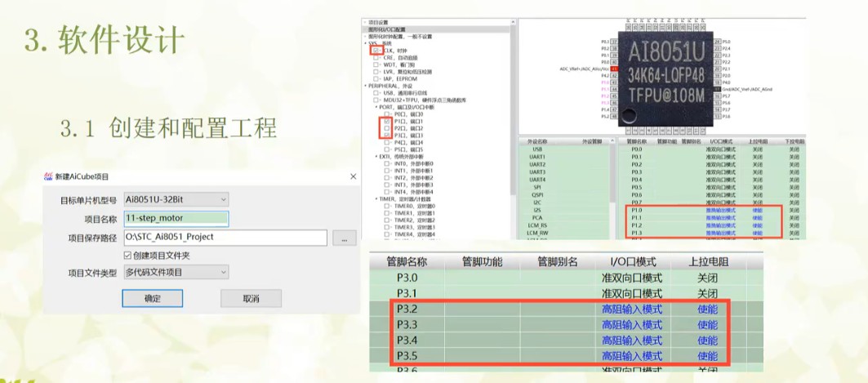
Task: Select LCM_RS in peripheral name list
Action: coord(537,226)
